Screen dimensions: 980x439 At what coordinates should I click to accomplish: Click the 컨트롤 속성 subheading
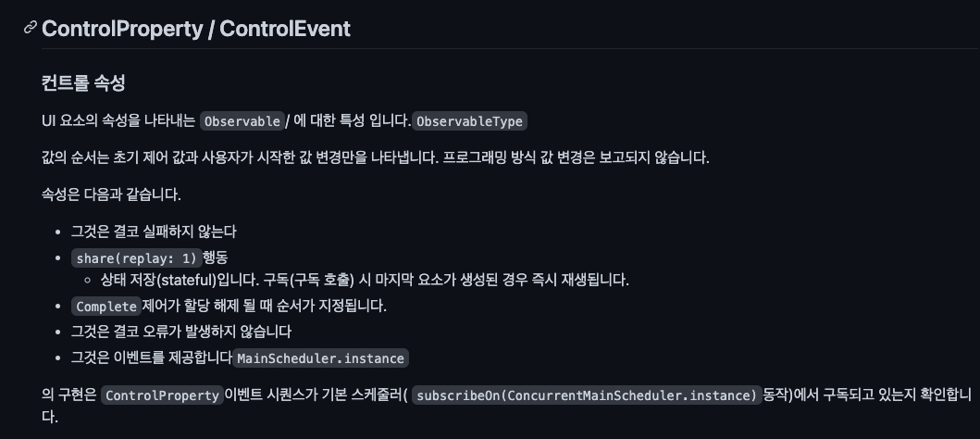[x=83, y=82]
